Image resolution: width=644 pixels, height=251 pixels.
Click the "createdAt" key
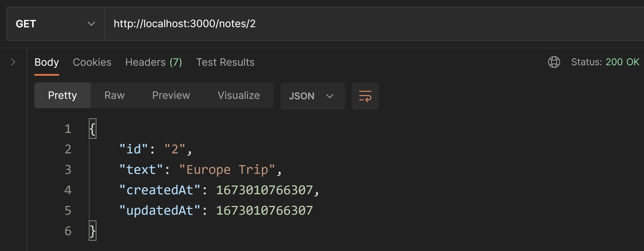(160, 190)
